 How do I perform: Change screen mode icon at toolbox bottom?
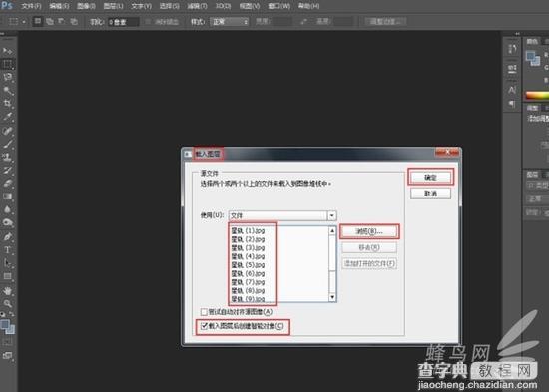click(7, 356)
